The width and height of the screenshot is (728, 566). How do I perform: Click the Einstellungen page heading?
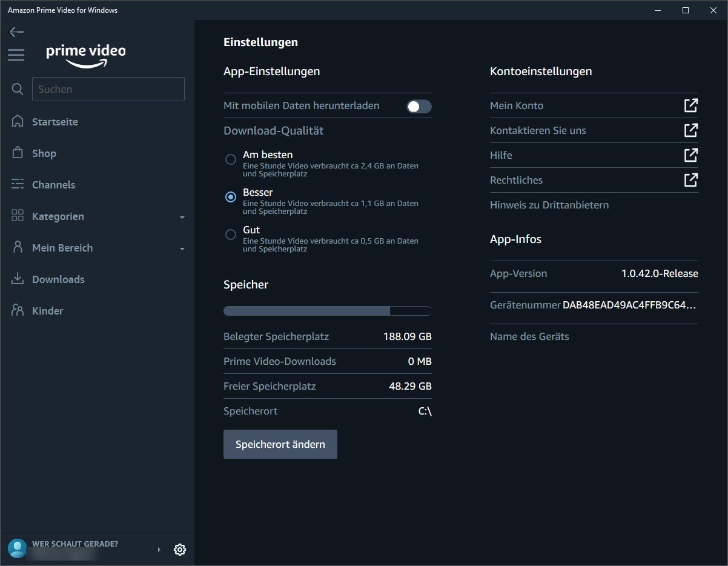pyautogui.click(x=260, y=42)
